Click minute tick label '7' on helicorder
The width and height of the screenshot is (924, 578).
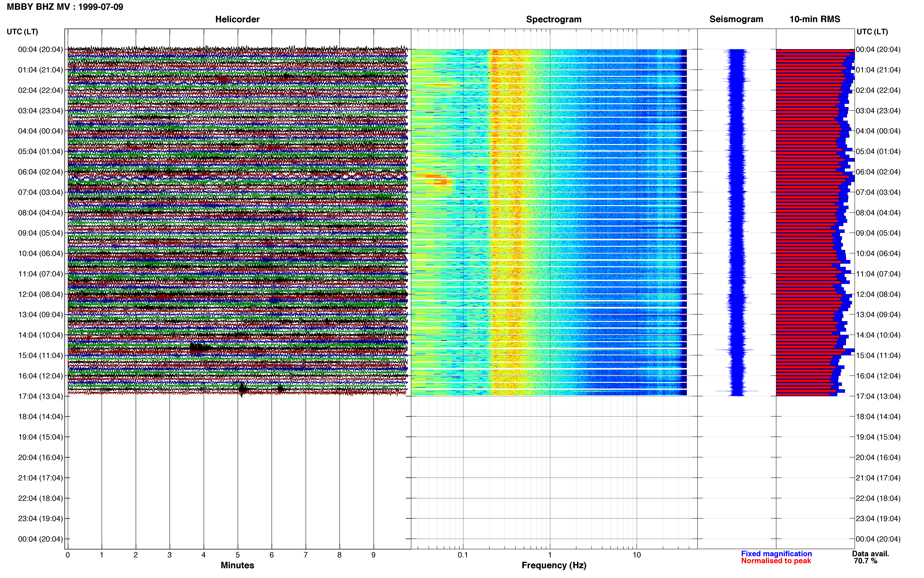[x=306, y=555]
